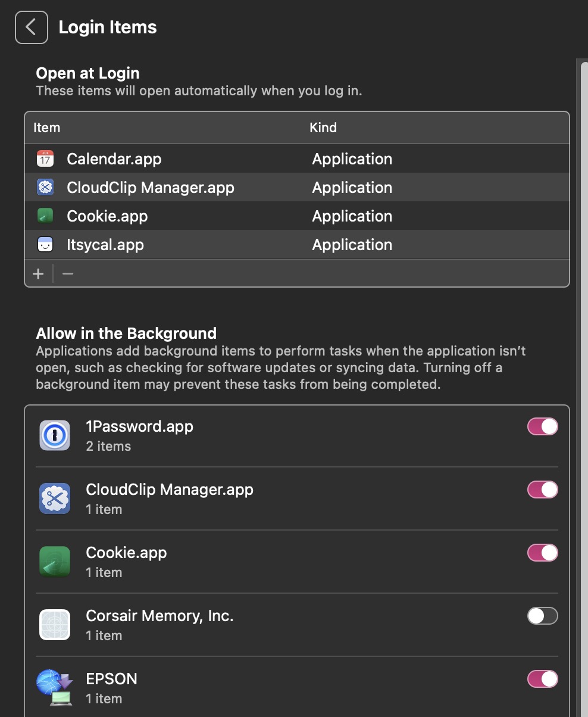Select Cookie.app in Open at Login table
Image resolution: width=588 pixels, height=717 pixels.
tap(107, 216)
